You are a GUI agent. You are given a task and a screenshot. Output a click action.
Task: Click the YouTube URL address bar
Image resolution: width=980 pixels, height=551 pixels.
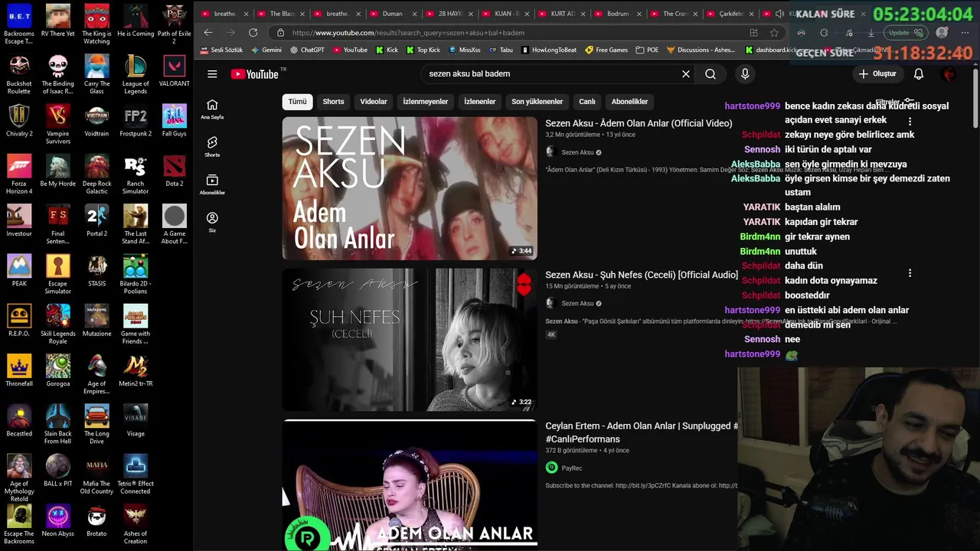(505, 33)
